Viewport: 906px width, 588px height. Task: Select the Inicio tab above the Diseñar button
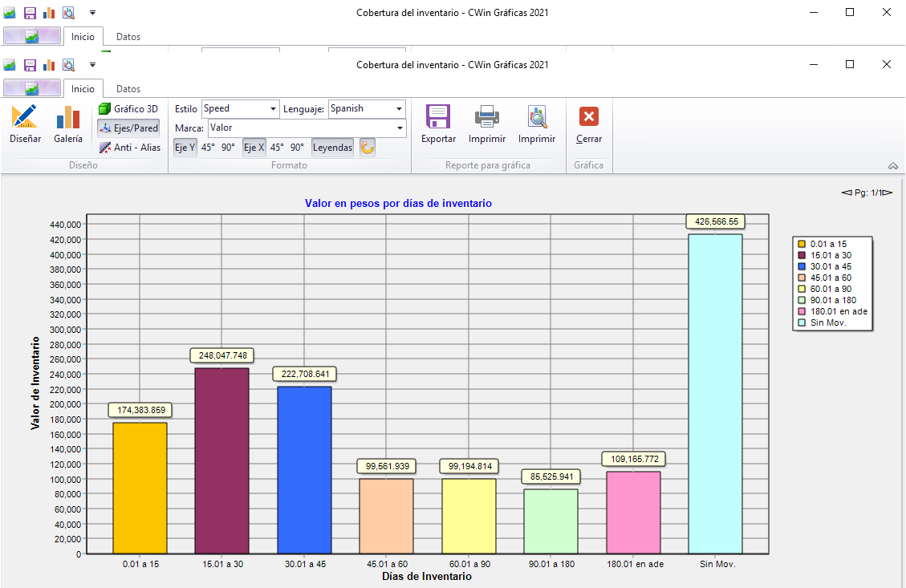tap(83, 89)
